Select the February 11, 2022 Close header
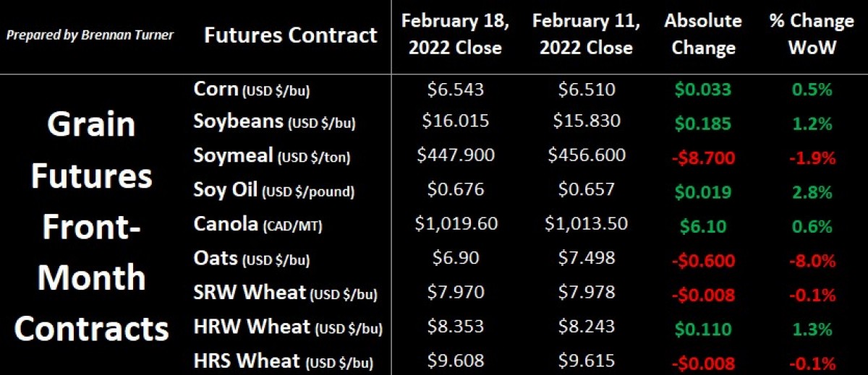868x375 pixels. [586, 35]
